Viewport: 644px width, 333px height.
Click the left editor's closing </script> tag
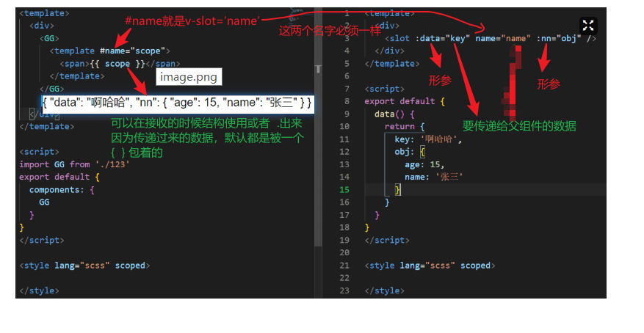41,241
